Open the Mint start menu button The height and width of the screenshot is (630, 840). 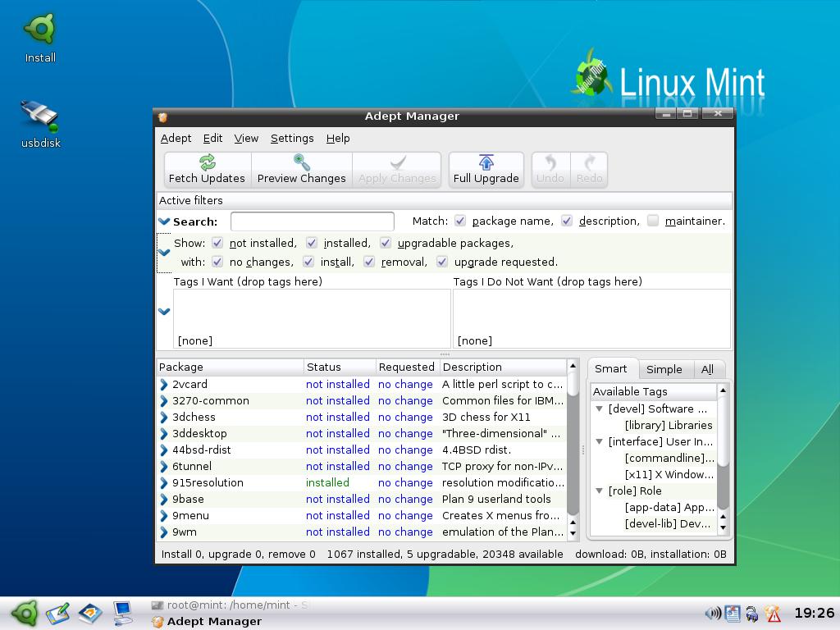click(x=25, y=613)
